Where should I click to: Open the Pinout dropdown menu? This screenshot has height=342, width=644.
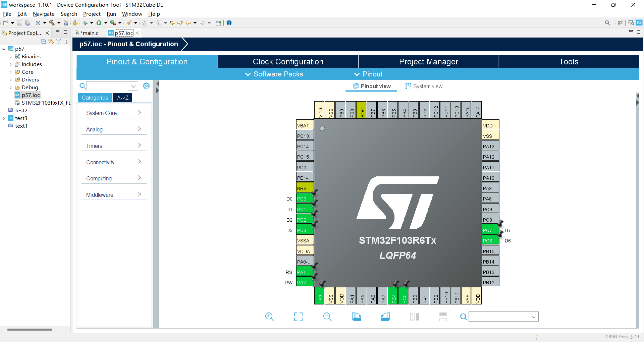[368, 74]
